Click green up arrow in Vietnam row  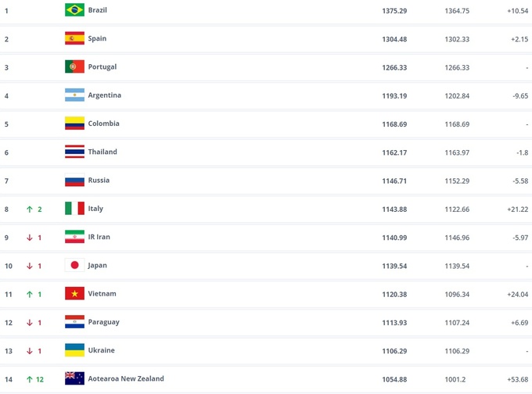[29, 294]
